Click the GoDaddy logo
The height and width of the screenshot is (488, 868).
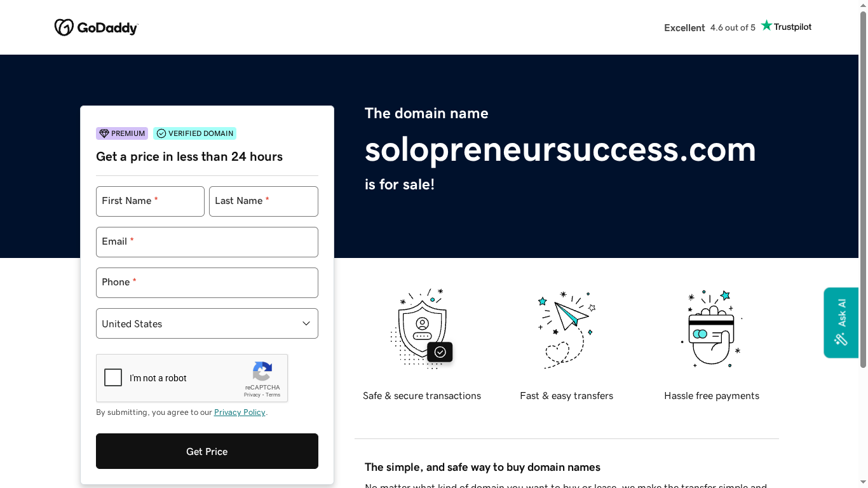[96, 27]
